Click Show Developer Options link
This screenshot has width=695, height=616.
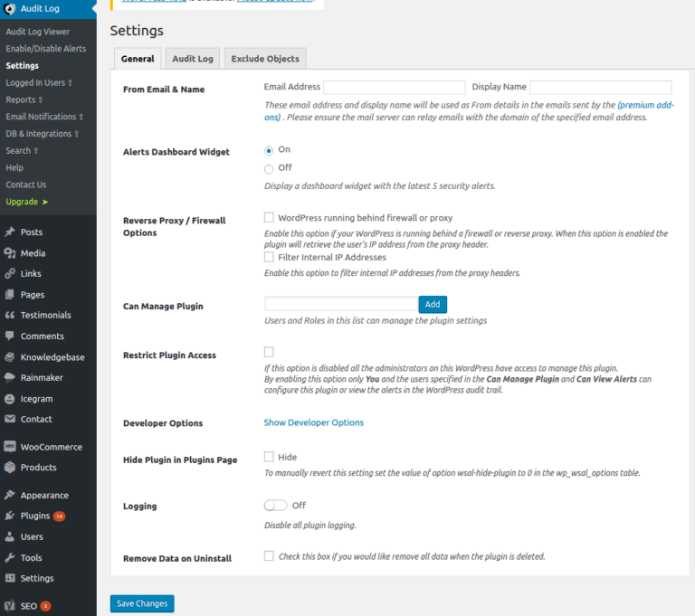click(x=314, y=422)
